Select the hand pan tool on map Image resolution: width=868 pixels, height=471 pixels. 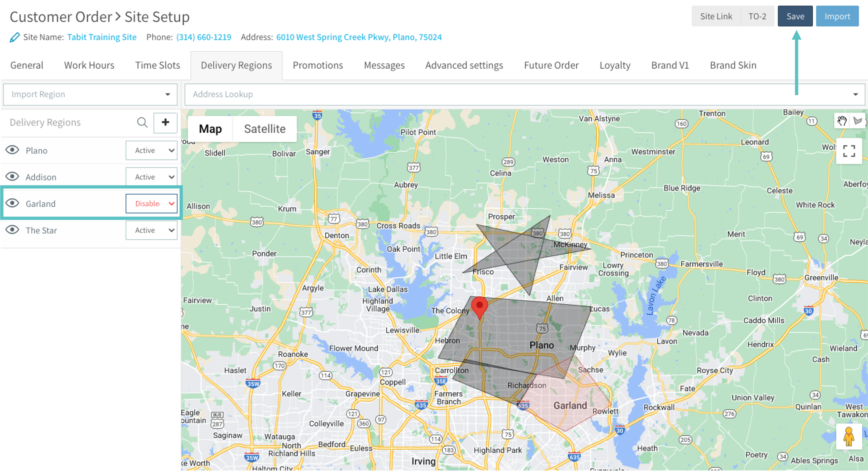click(x=842, y=120)
